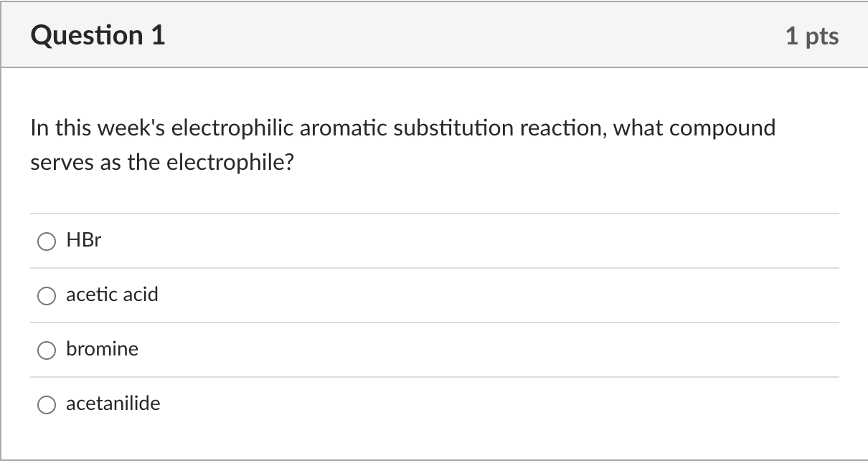Click the gray header bar of Question 1

[x=430, y=34]
